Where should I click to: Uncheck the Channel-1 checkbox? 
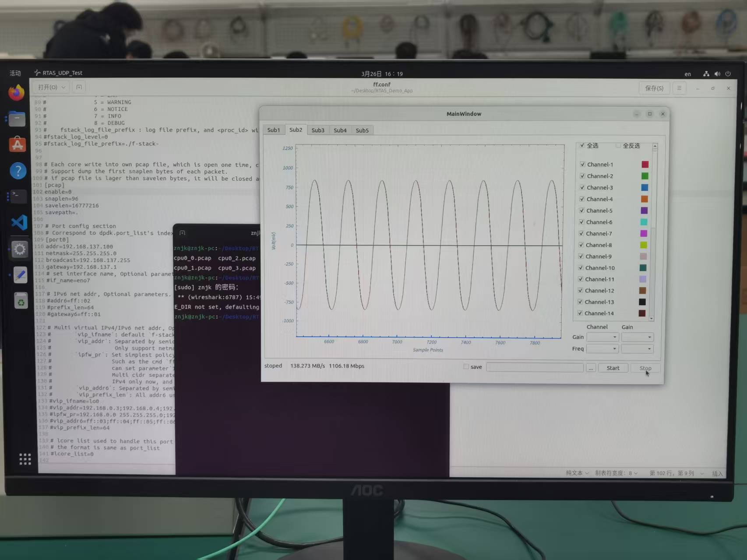tap(582, 164)
